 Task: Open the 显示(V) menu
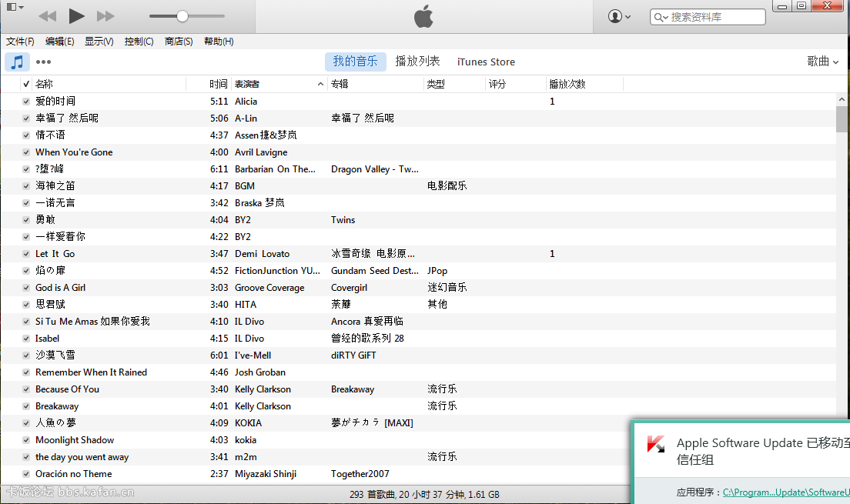99,42
